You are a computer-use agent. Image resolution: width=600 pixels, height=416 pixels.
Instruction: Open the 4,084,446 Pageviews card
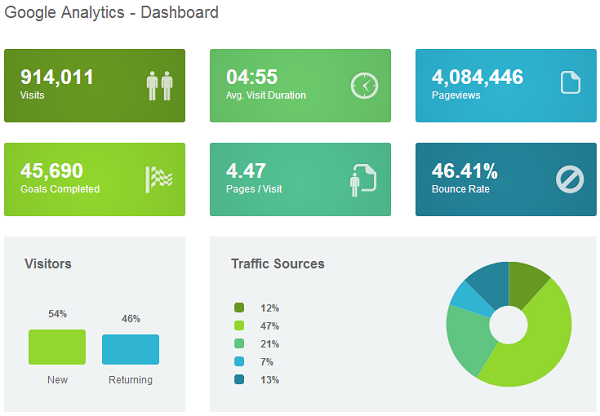coord(506,86)
